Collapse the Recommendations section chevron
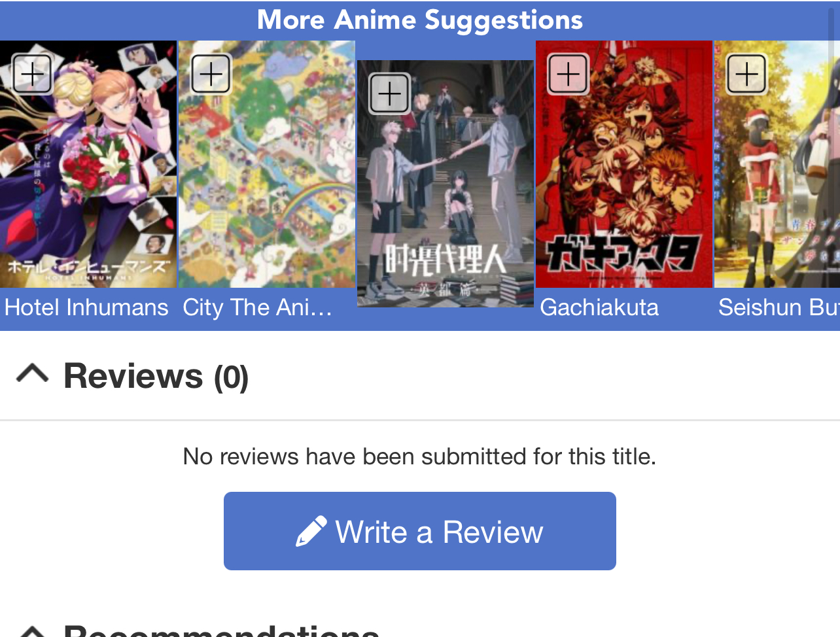This screenshot has width=840, height=637. pyautogui.click(x=33, y=632)
